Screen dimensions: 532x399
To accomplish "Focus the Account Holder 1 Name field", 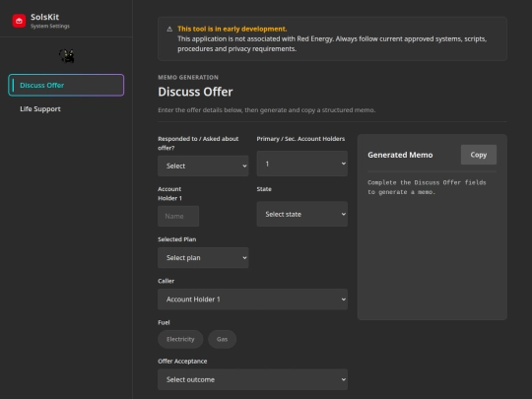I will click(x=178, y=216).
